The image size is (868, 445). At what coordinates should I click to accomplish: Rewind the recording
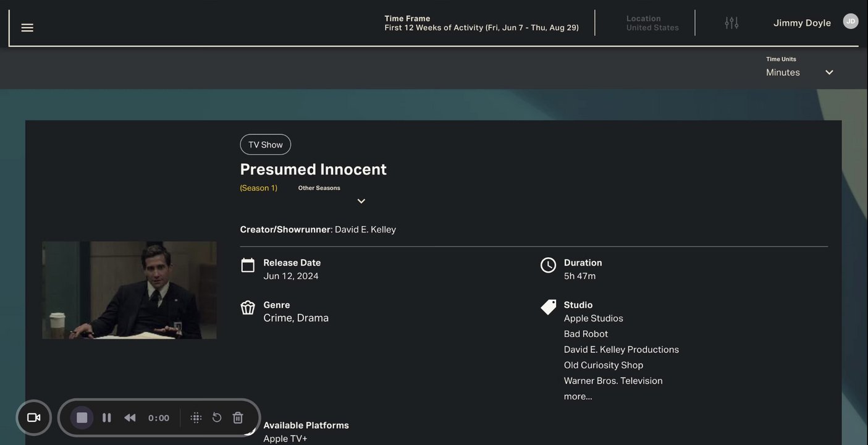130,418
